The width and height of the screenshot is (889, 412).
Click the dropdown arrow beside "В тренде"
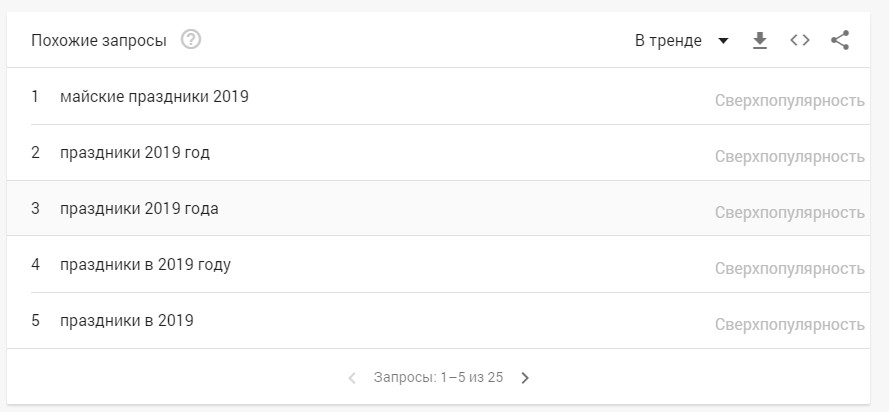pyautogui.click(x=724, y=41)
